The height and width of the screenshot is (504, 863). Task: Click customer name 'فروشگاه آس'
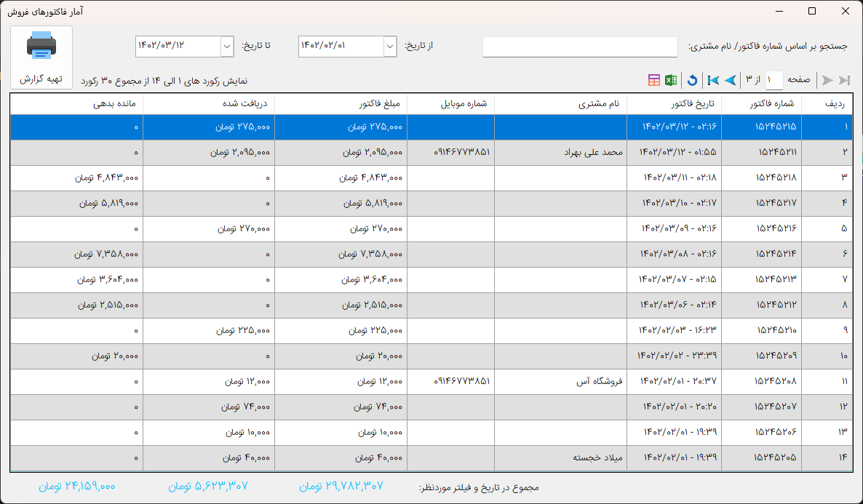(x=600, y=381)
